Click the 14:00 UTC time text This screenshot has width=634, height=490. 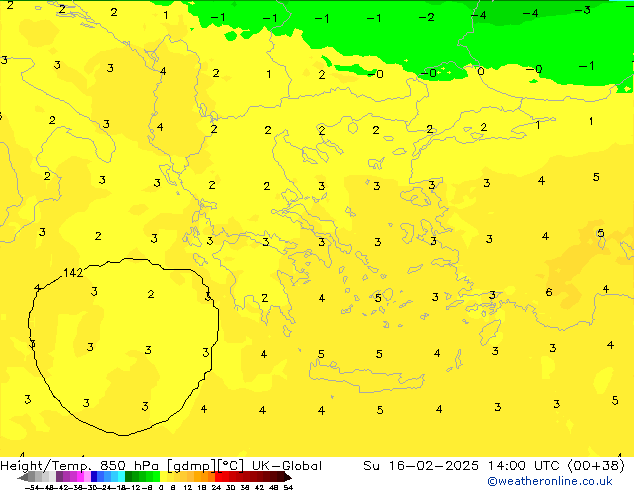click(525, 466)
